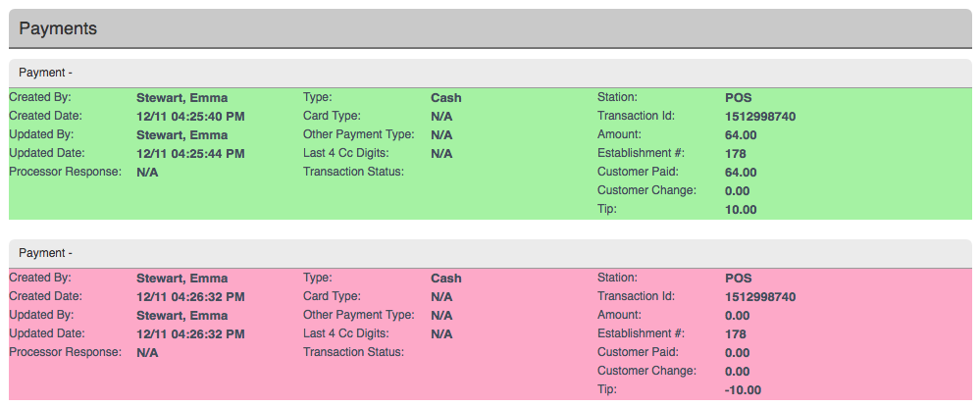Click the Tip value -10.00 in pink payment
980x407 pixels.
(743, 390)
